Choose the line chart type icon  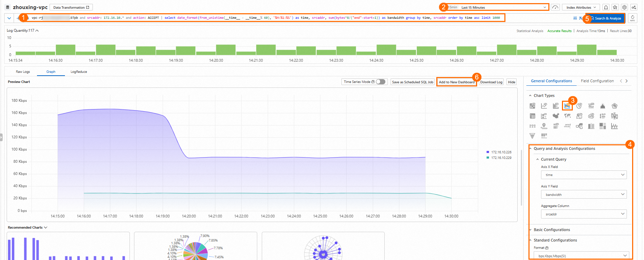(544, 106)
